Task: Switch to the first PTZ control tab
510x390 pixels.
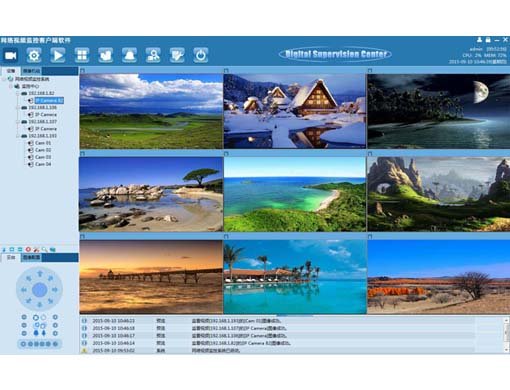Action: (x=11, y=258)
